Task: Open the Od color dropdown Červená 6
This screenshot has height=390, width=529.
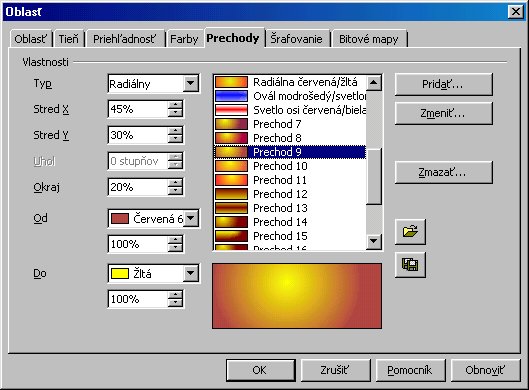Action: click(x=191, y=218)
